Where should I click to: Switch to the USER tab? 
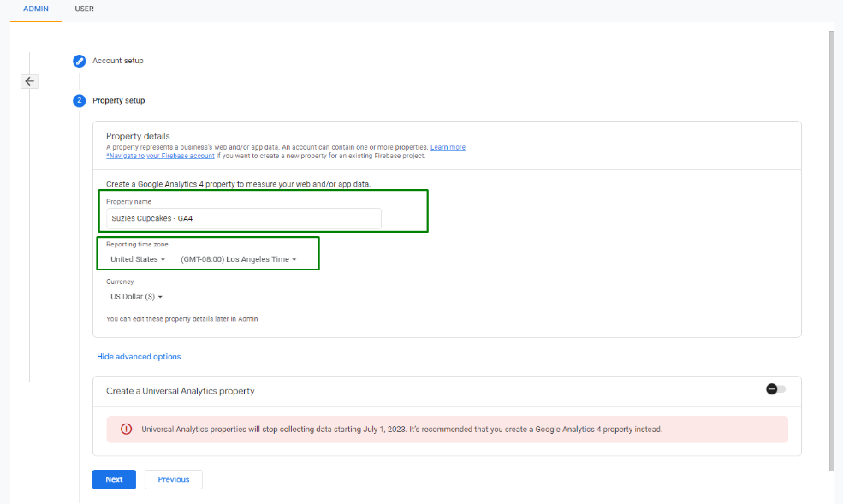tap(84, 9)
